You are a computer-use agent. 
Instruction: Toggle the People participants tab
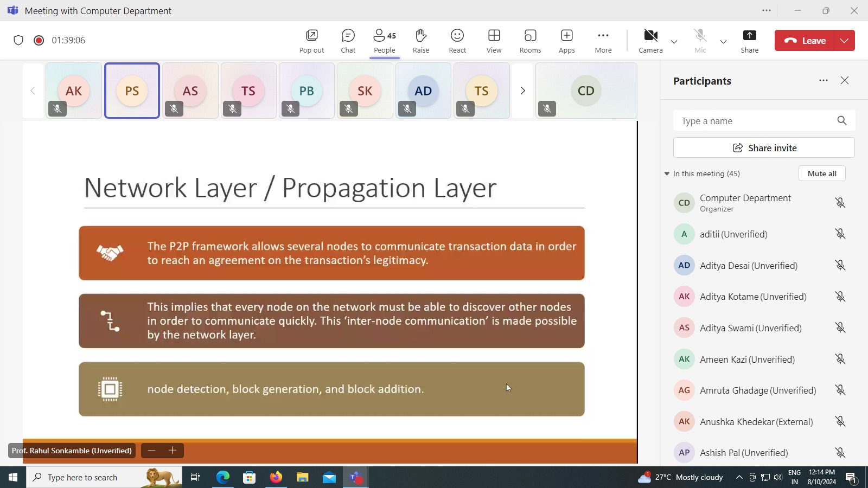click(x=385, y=41)
